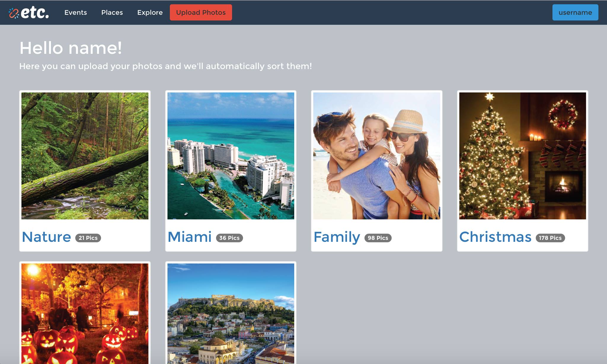Click the Upload Photos button
Screen dimensions: 607x364
[x=201, y=12]
